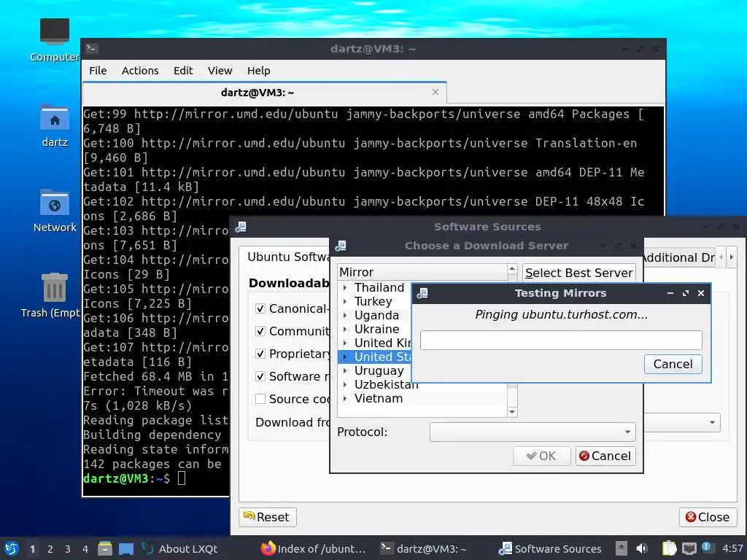This screenshot has height=560, width=747.
Task: Click the 4:57 clock in the panel
Action: click(732, 548)
